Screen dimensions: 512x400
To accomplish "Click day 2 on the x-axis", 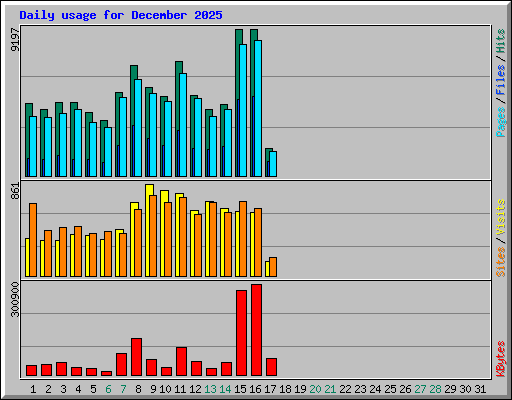I will (48, 389).
